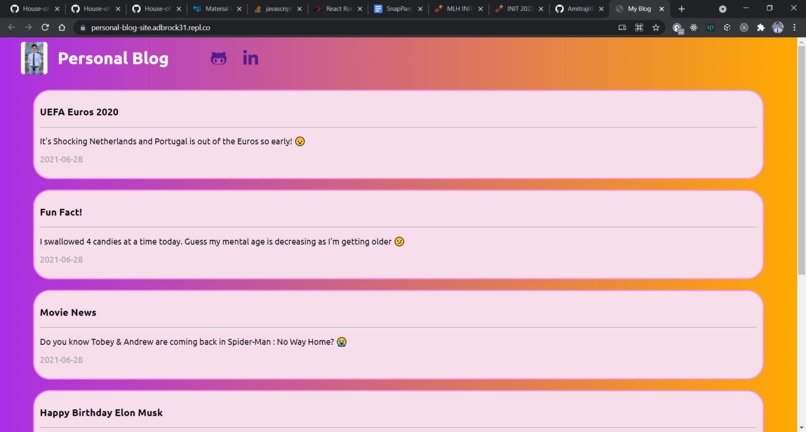This screenshot has height=432, width=806.
Task: Close the Material tab
Action: coord(239,9)
